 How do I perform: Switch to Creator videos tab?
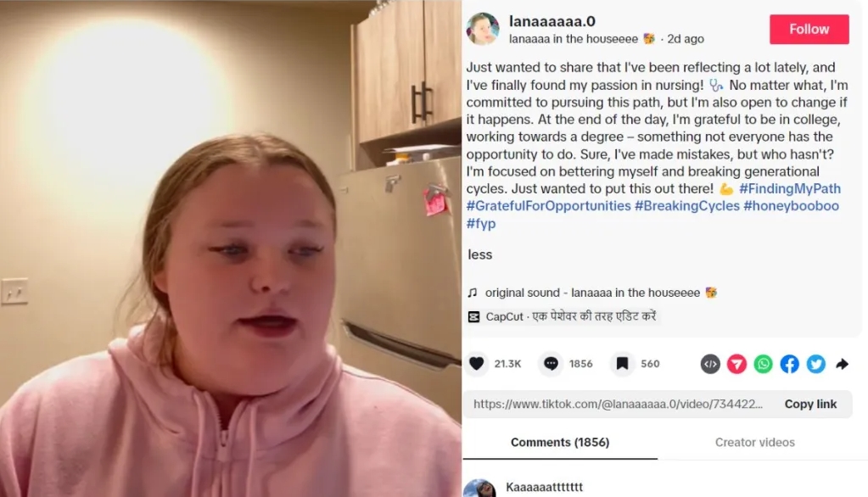(754, 442)
